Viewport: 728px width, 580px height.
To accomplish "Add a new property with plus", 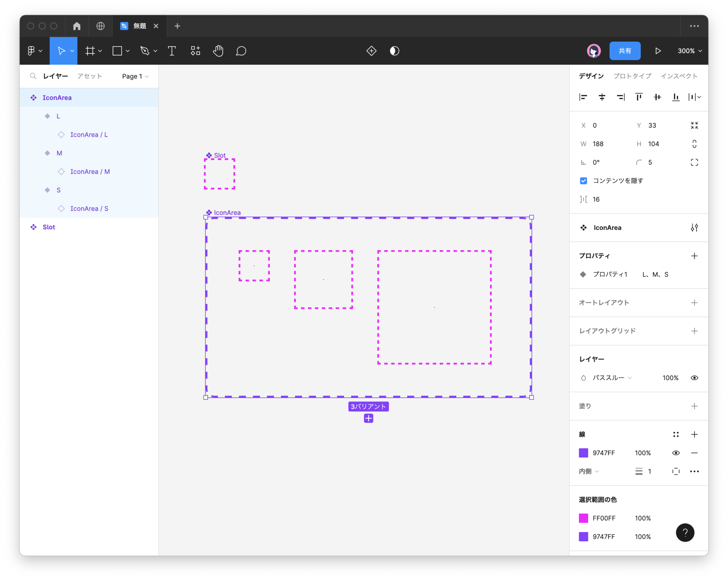I will (694, 256).
